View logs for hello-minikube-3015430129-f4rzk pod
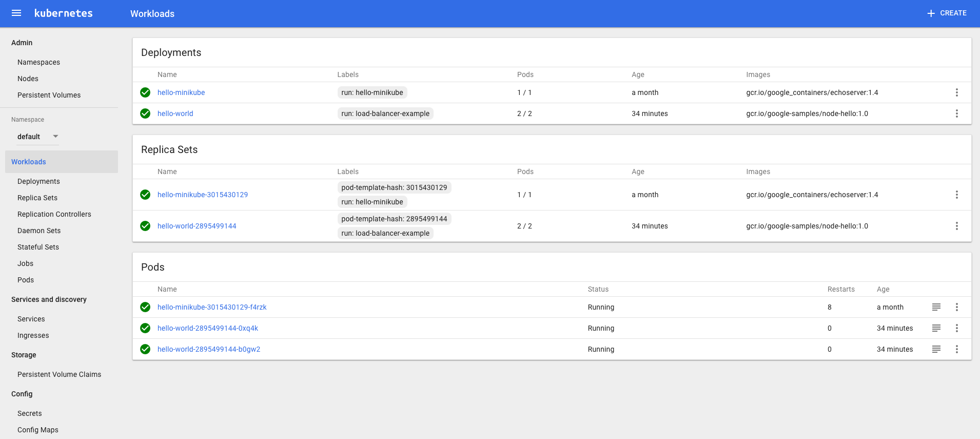 pyautogui.click(x=936, y=307)
